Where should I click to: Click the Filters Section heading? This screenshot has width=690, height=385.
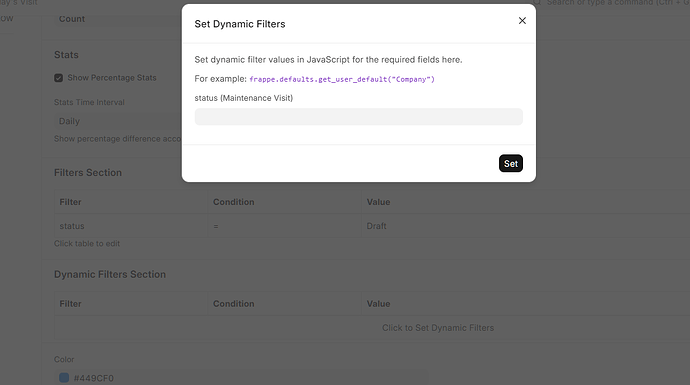coord(88,172)
